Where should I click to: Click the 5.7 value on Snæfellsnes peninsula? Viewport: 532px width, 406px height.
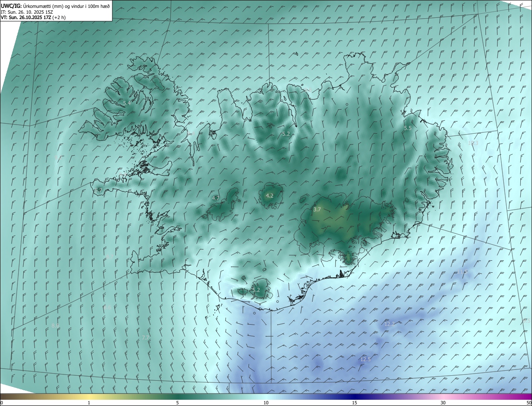[x=98, y=190]
